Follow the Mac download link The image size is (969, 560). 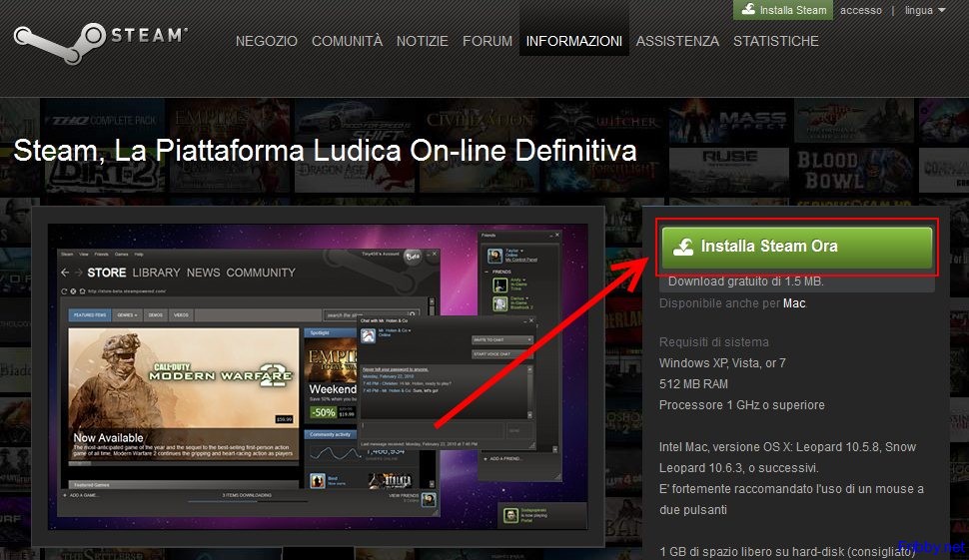794,303
